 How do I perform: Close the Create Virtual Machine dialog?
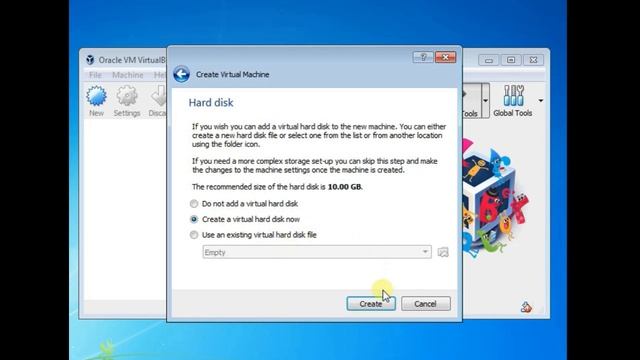point(445,57)
